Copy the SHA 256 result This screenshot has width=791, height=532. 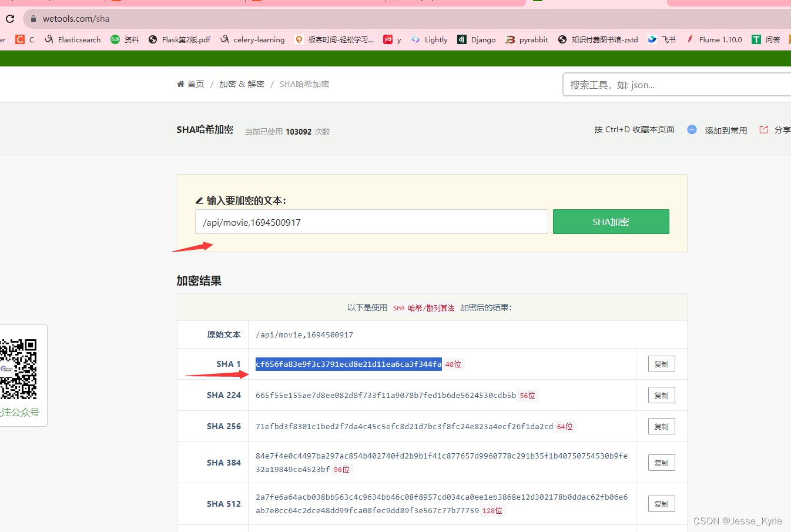661,426
